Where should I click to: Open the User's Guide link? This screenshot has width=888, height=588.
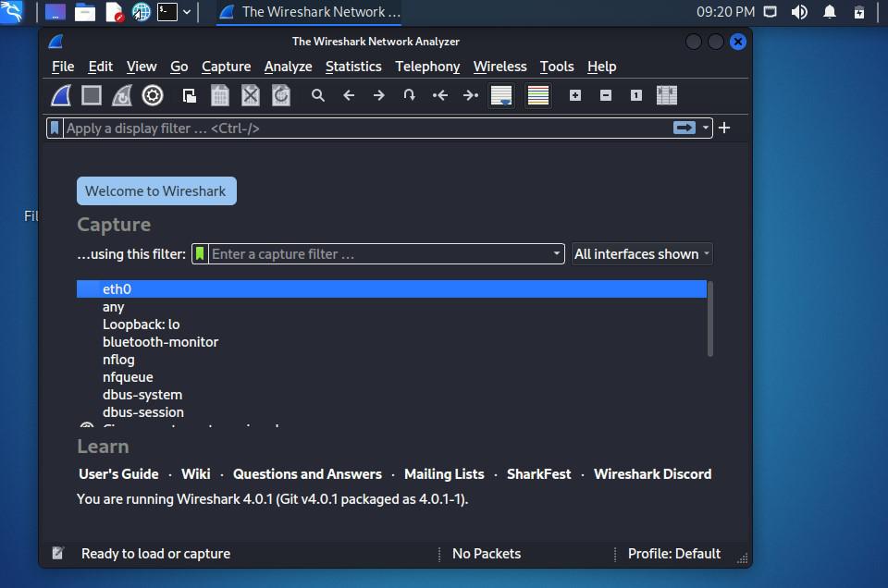coord(118,474)
